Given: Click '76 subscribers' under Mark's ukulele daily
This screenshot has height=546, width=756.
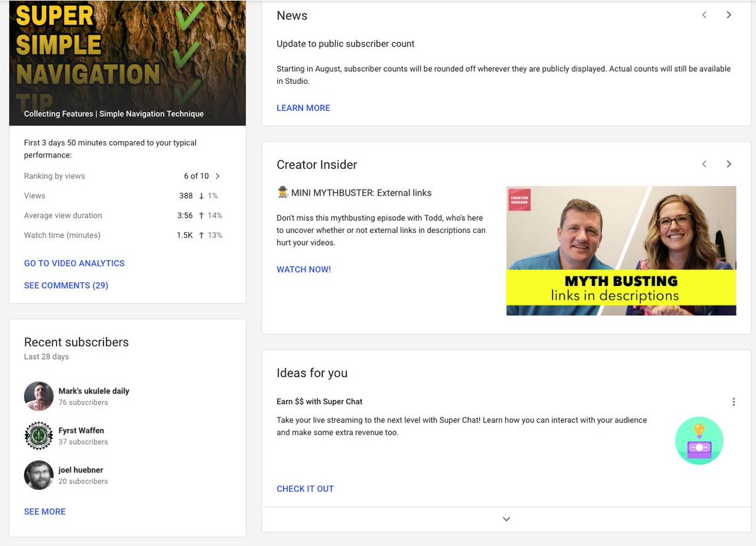Looking at the screenshot, I should 83,402.
